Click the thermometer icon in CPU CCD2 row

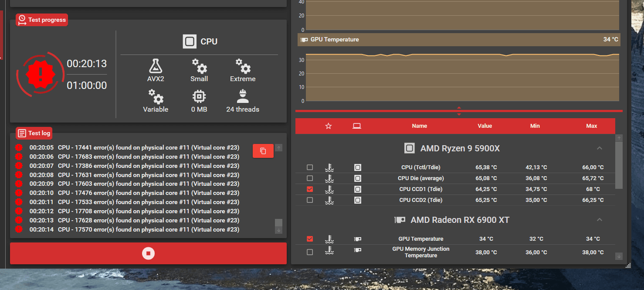coord(329,200)
